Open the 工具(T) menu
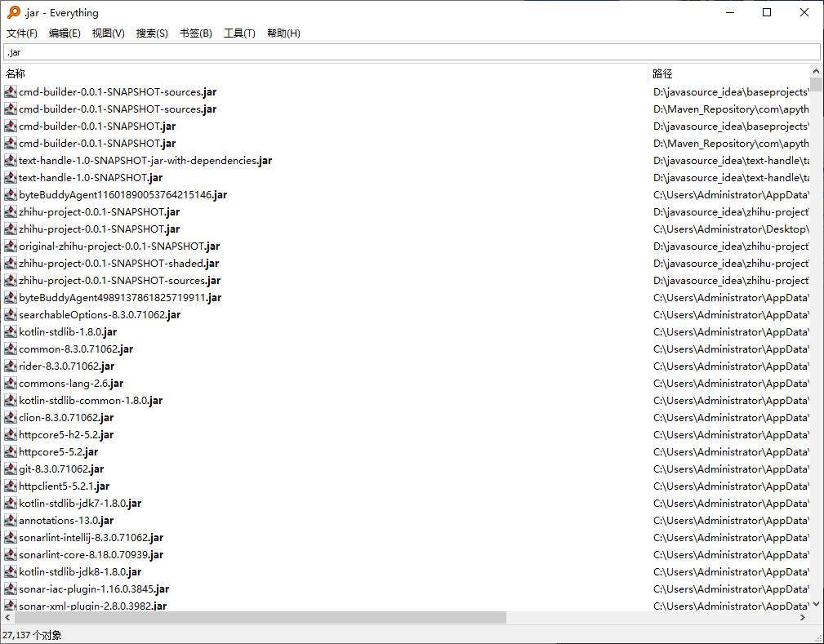Viewport: 824px width, 644px height. 239,33
